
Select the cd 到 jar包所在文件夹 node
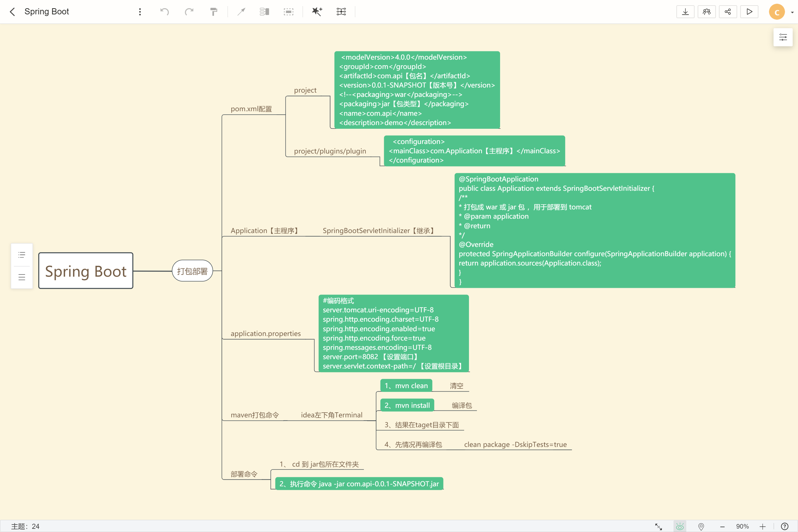pyautogui.click(x=319, y=464)
